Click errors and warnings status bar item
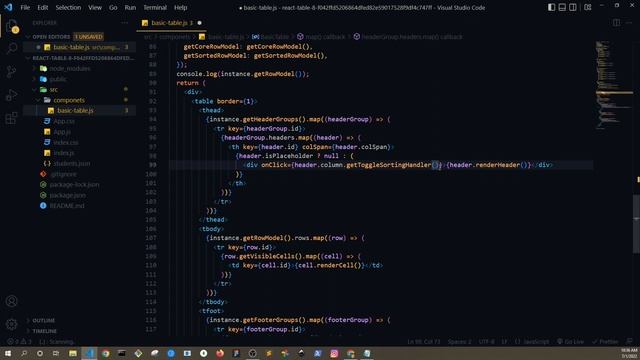 tap(19, 342)
